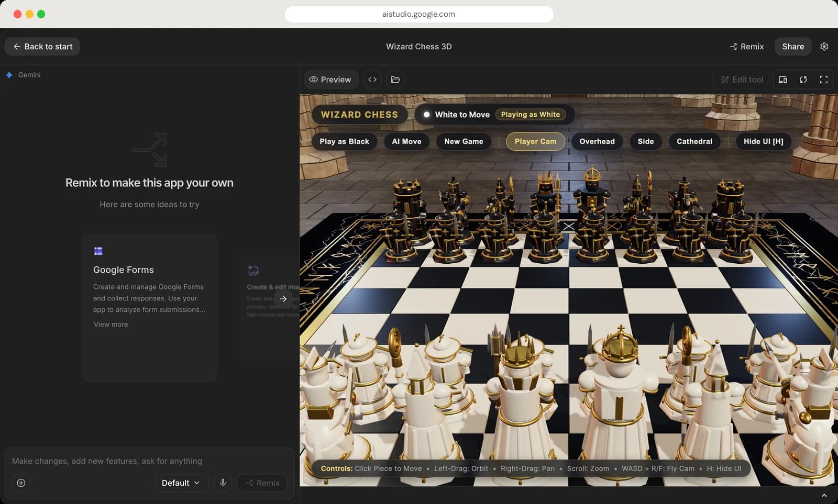
Task: Select the Player Cam view
Action: pyautogui.click(x=535, y=141)
